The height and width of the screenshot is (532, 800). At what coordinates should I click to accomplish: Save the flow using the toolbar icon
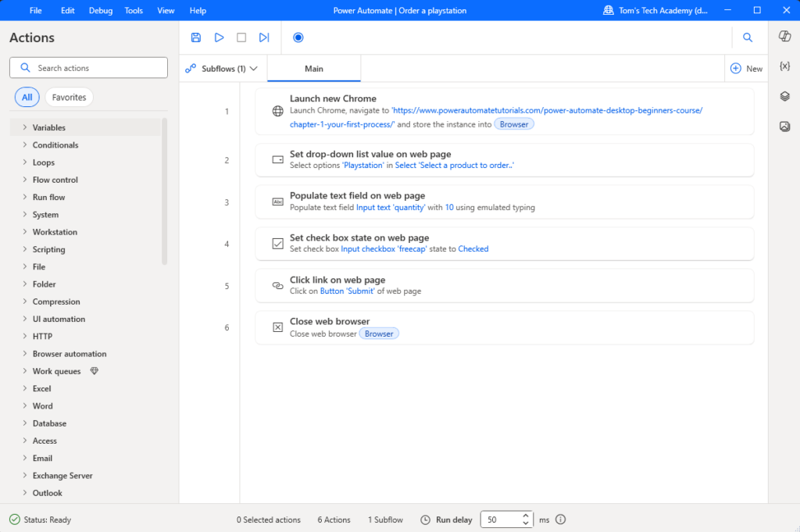pos(196,37)
